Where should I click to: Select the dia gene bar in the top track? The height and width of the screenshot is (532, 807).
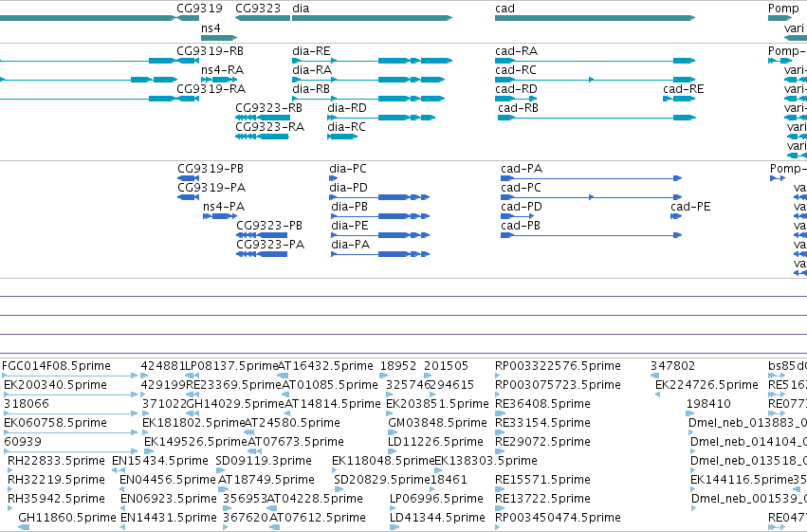[372, 18]
